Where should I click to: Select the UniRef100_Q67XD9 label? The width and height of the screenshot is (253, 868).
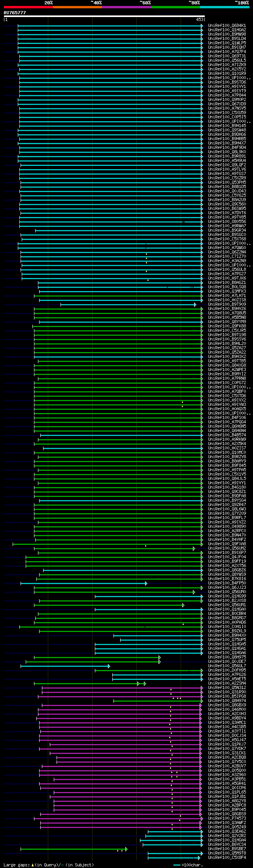(x=227, y=104)
